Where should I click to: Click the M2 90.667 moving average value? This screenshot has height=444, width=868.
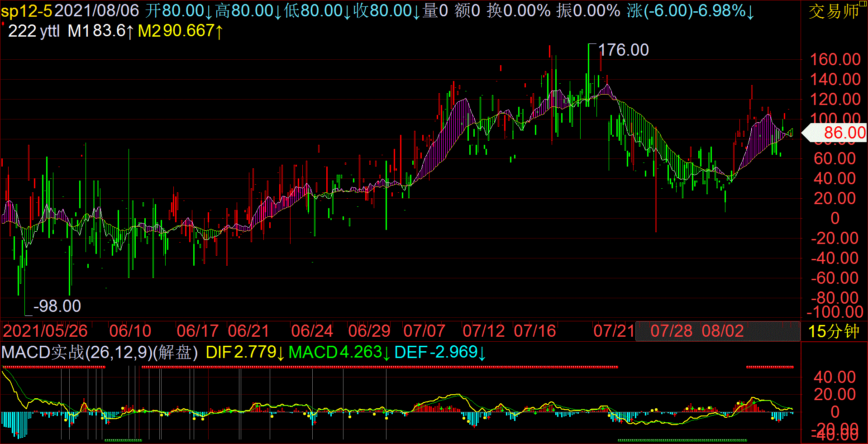click(180, 31)
